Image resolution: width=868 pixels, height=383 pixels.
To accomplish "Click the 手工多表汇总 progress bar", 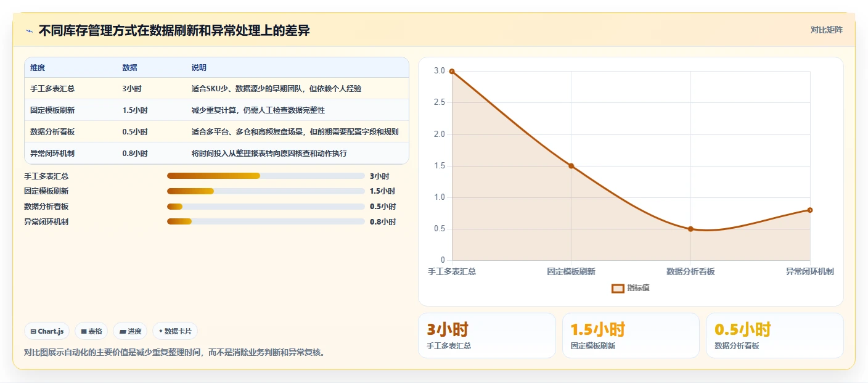I will click(x=266, y=176).
